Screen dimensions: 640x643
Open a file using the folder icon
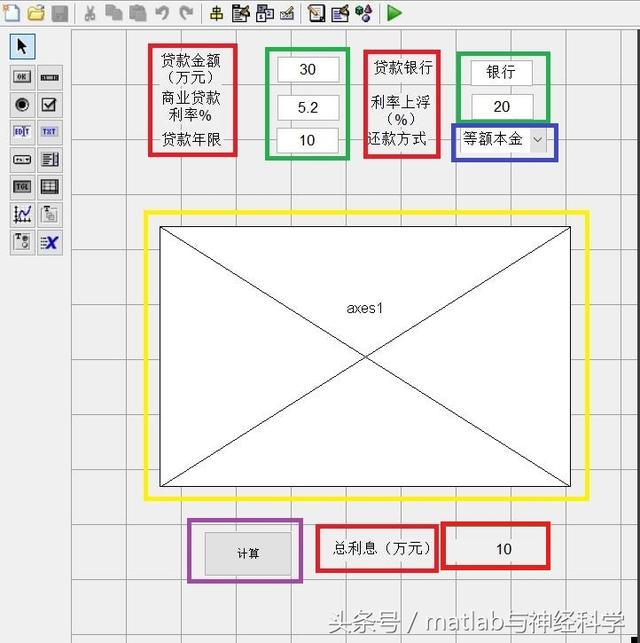[x=36, y=13]
